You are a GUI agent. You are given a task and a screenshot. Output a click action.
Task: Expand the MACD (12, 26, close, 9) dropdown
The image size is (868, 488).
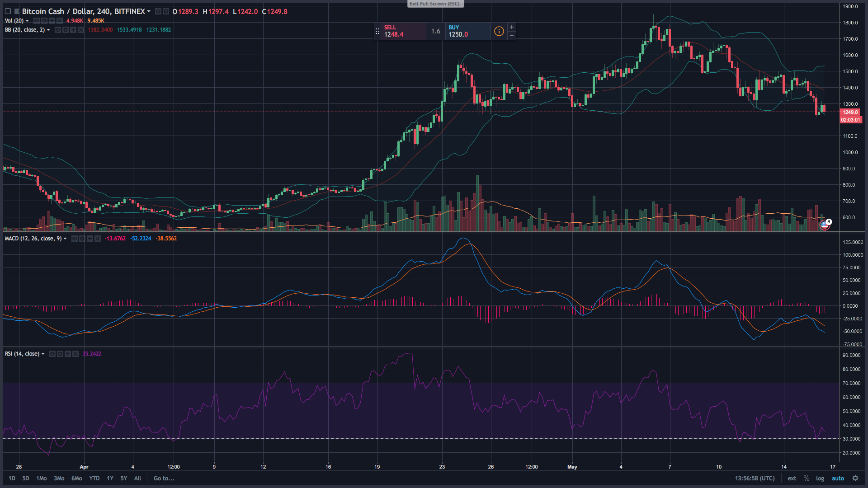[65, 239]
